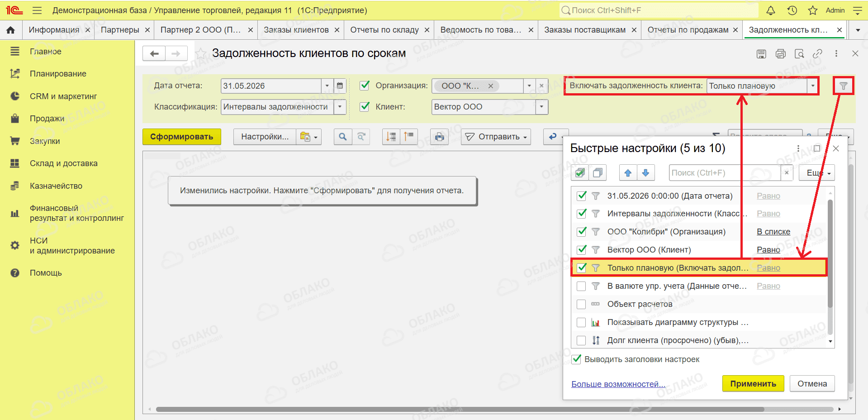The width and height of the screenshot is (868, 420).
Task: Click the funnel quick settings icon
Action: pyautogui.click(x=844, y=86)
